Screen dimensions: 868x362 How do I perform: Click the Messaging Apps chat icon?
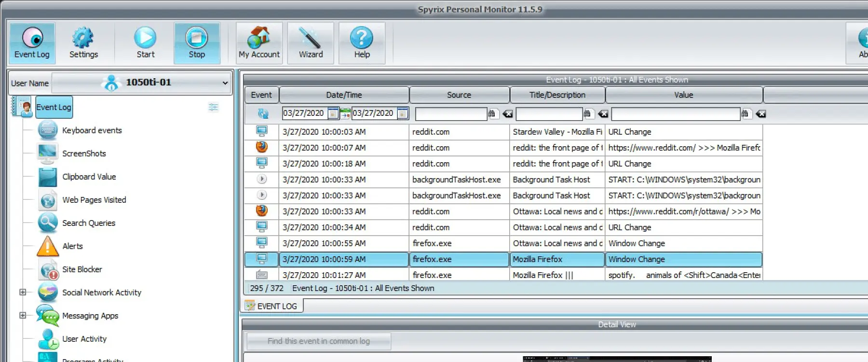click(x=48, y=316)
